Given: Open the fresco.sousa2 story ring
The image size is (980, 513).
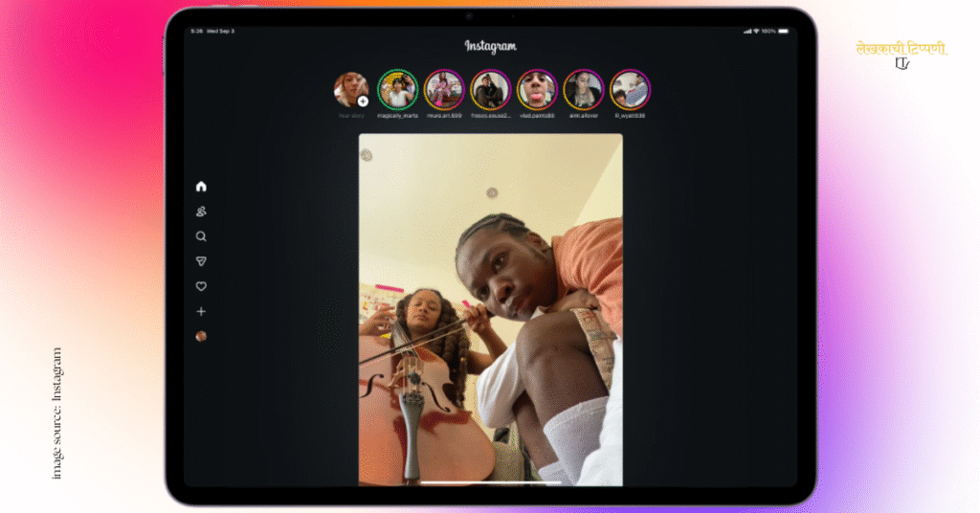Looking at the screenshot, I should click(x=490, y=89).
